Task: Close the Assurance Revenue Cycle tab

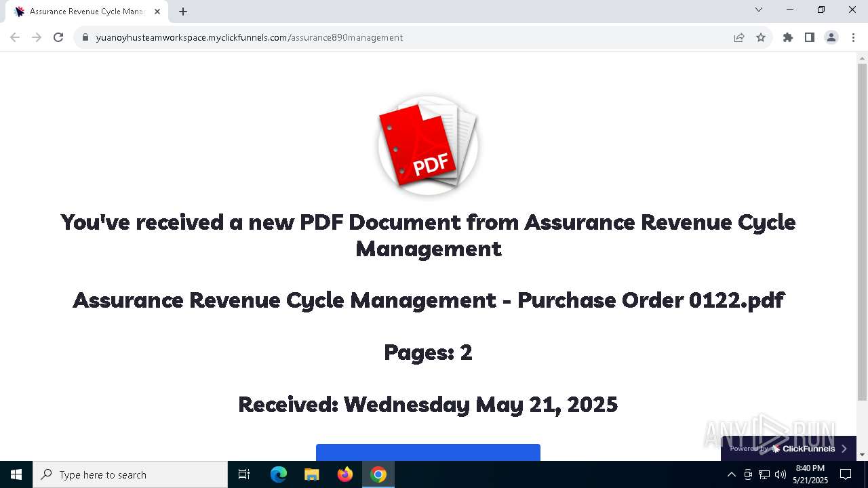Action: (x=157, y=12)
